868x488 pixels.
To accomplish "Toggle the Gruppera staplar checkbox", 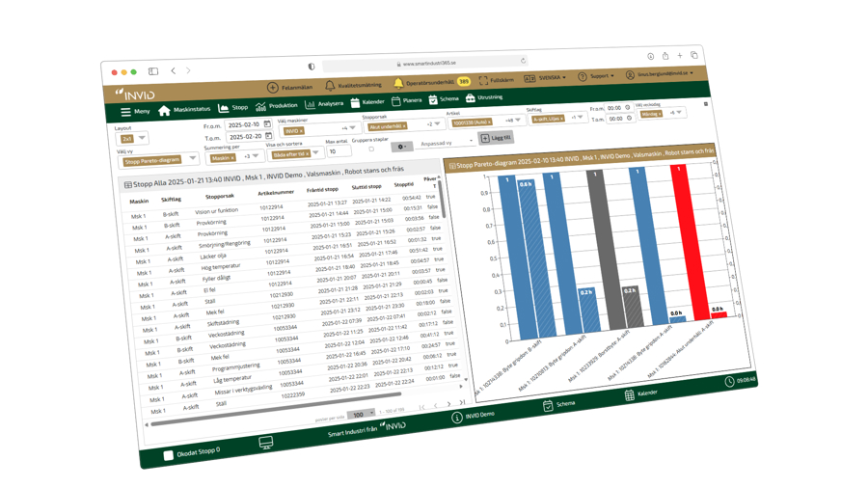I will 371,149.
